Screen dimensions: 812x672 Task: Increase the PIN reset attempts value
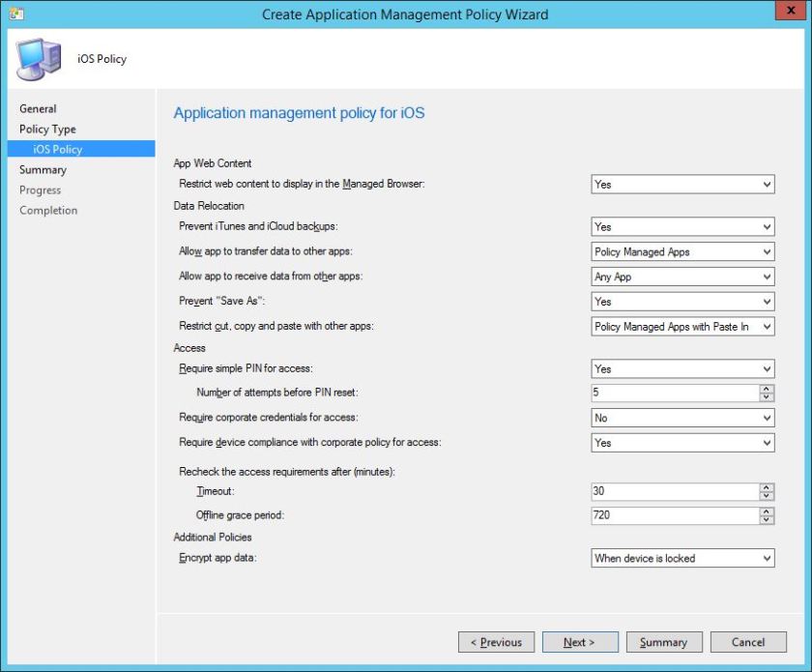(766, 389)
